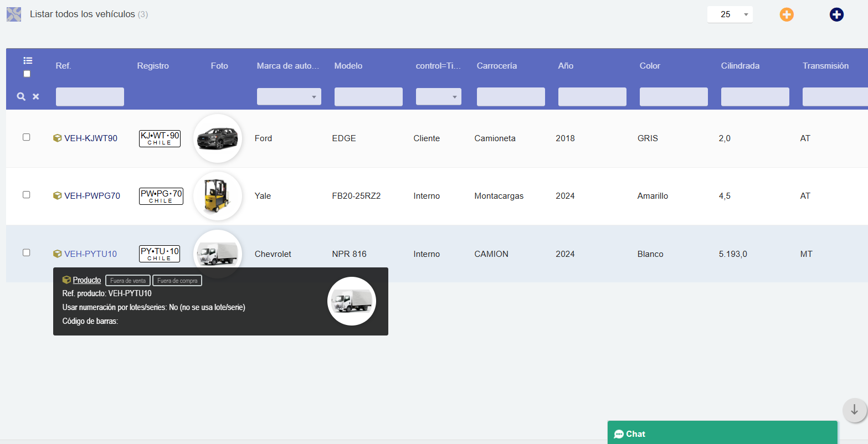
Task: Open the VEH-PYTU10 vehicle record link
Action: (90, 254)
